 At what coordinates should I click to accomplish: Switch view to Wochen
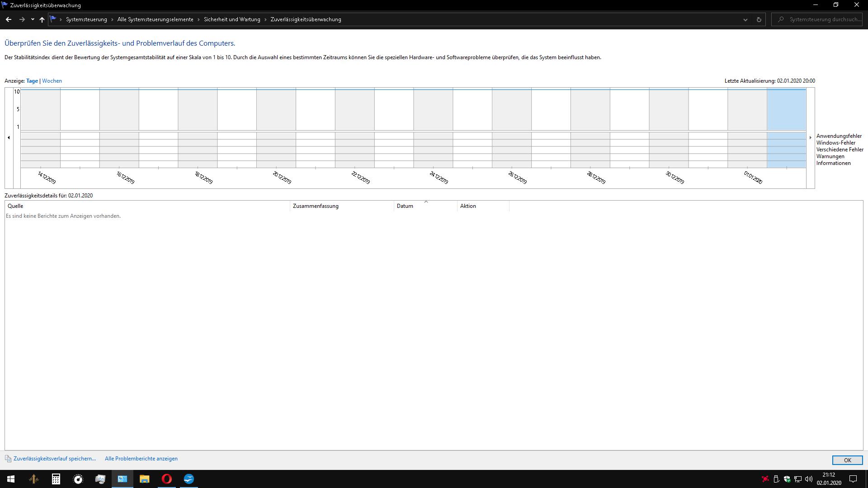[52, 81]
